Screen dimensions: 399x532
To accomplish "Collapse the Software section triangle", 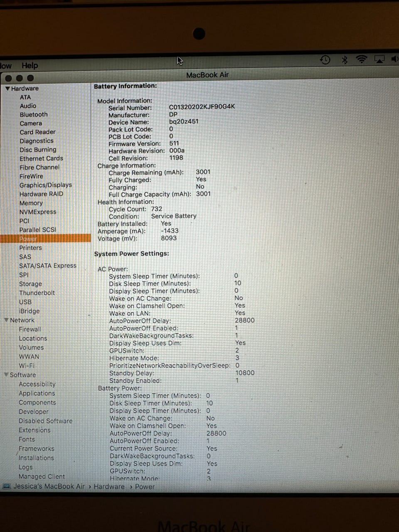I will (x=6, y=374).
